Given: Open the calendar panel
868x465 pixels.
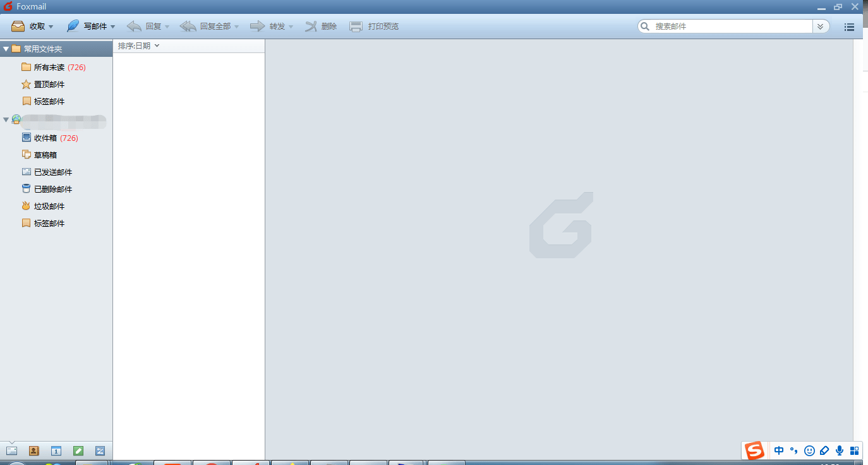Looking at the screenshot, I should [56, 450].
